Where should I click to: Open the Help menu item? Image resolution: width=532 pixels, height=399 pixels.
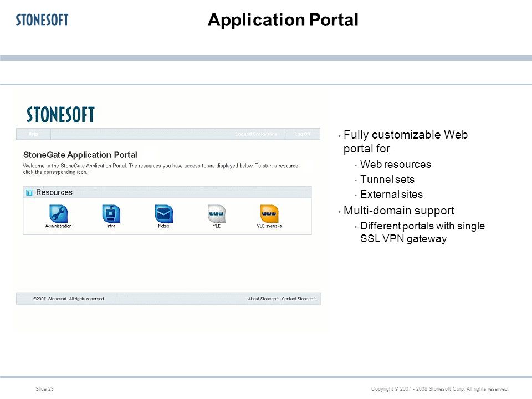[33, 134]
